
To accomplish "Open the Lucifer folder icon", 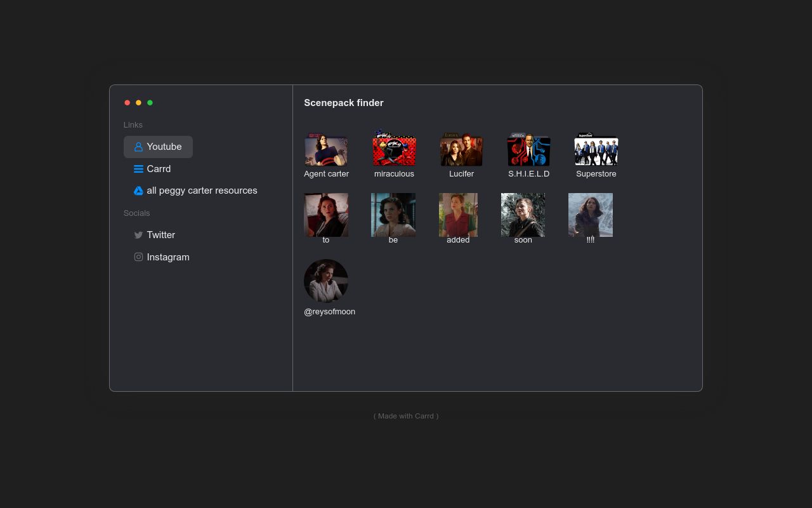I will tap(461, 149).
